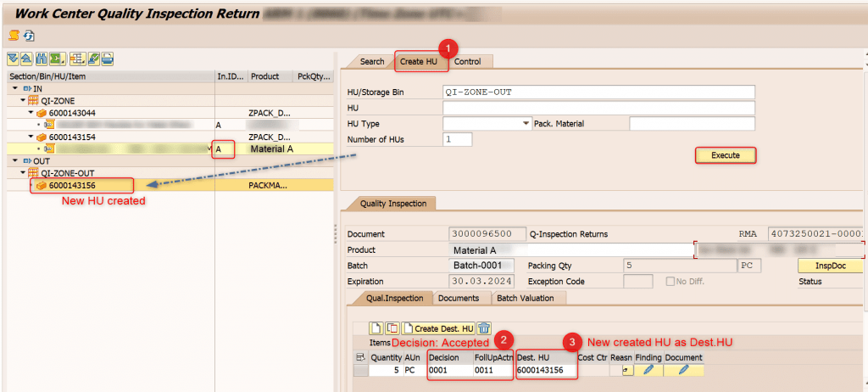Collapse the QI-ZONE-OUT bin node

tap(23, 173)
